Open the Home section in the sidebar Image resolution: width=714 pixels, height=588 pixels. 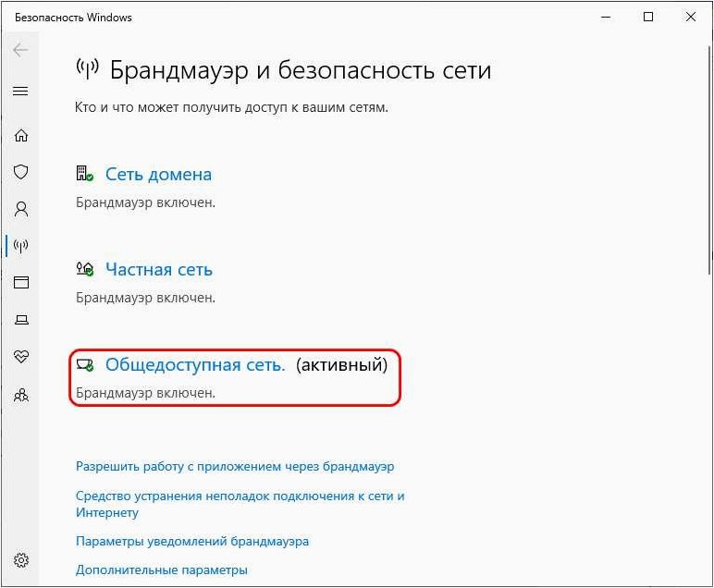pyautogui.click(x=21, y=135)
